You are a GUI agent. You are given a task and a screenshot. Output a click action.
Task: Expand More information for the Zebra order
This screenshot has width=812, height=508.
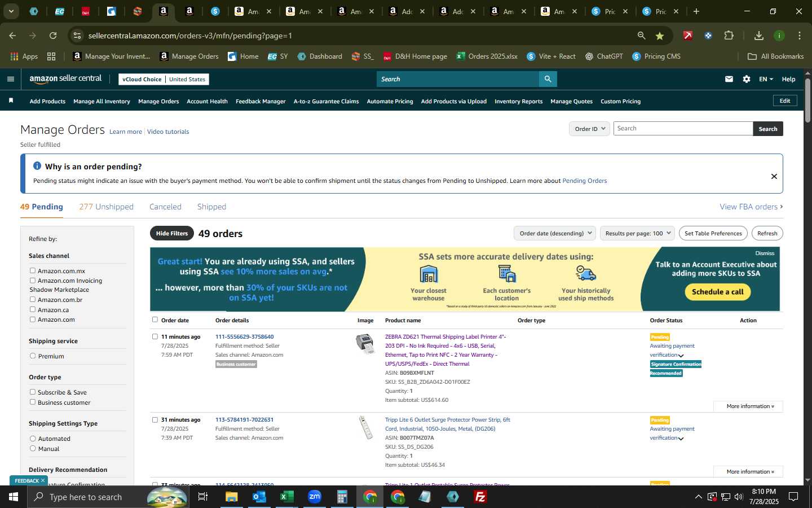pos(748,406)
